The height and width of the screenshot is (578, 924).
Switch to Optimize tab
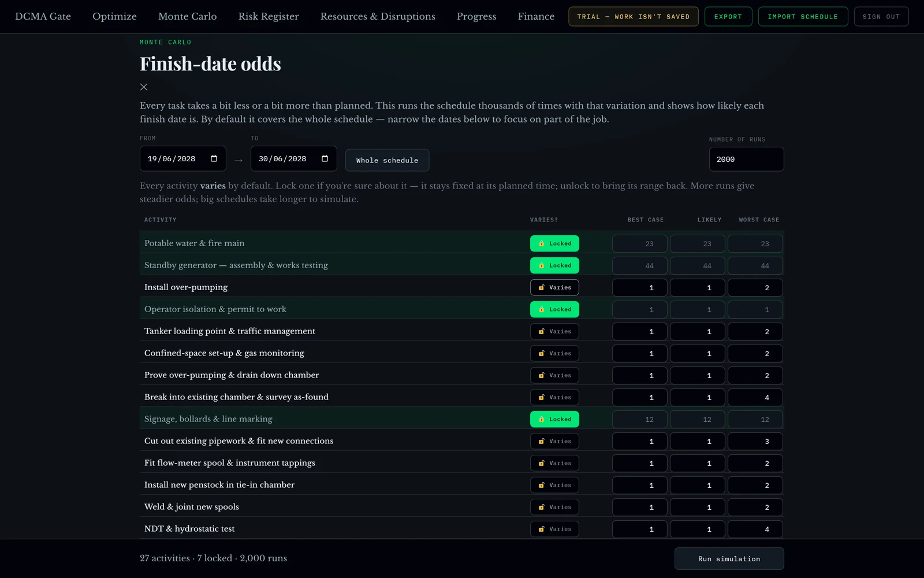click(x=114, y=16)
